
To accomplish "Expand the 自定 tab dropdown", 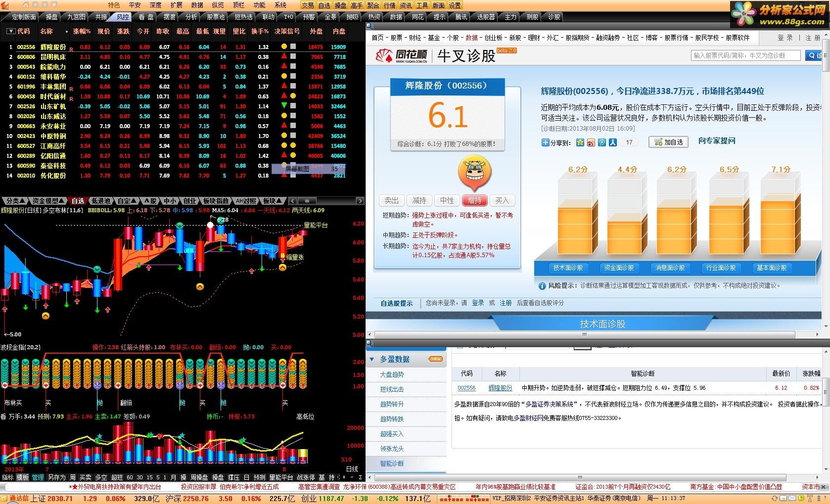I will pos(134,201).
